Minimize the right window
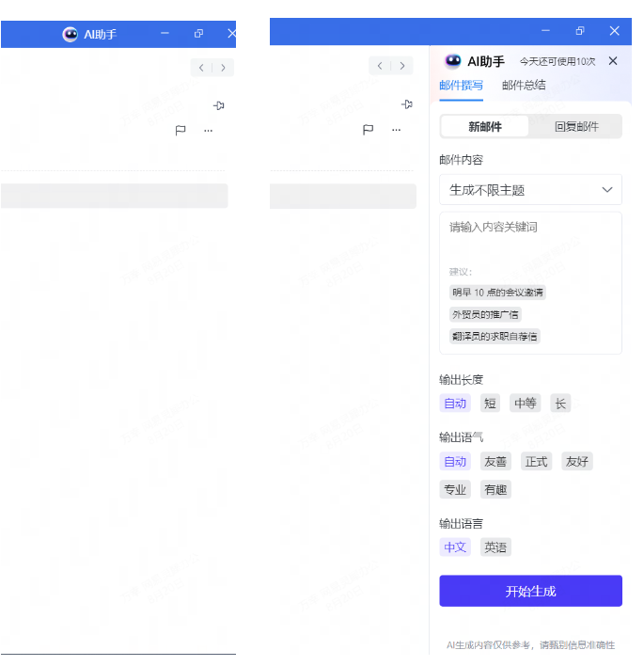Screen dimensions: 644x666 (545, 31)
